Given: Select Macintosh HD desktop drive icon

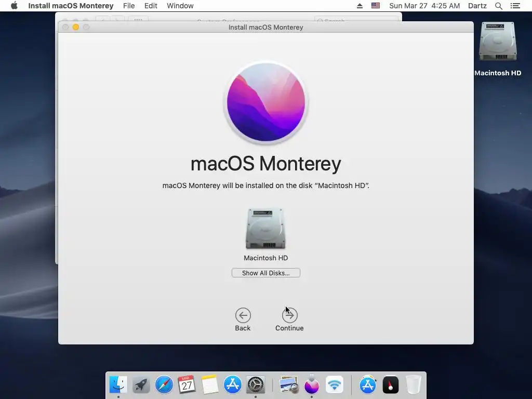Looking at the screenshot, I should pyautogui.click(x=498, y=42).
